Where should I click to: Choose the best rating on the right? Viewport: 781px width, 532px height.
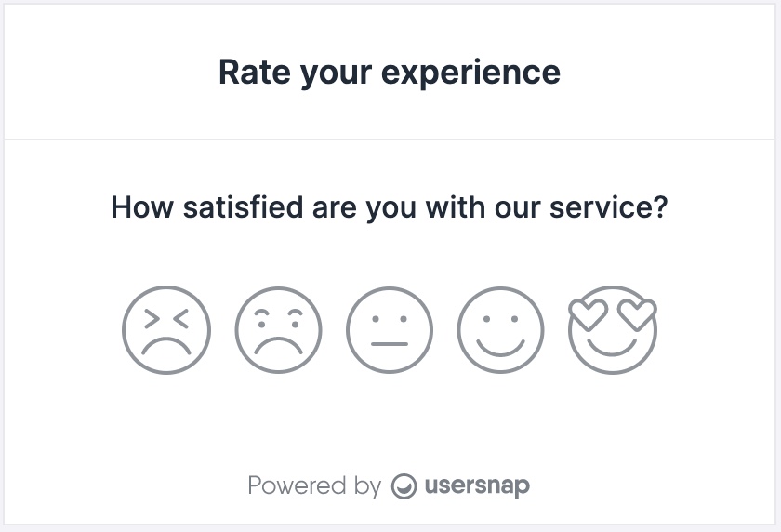613,330
